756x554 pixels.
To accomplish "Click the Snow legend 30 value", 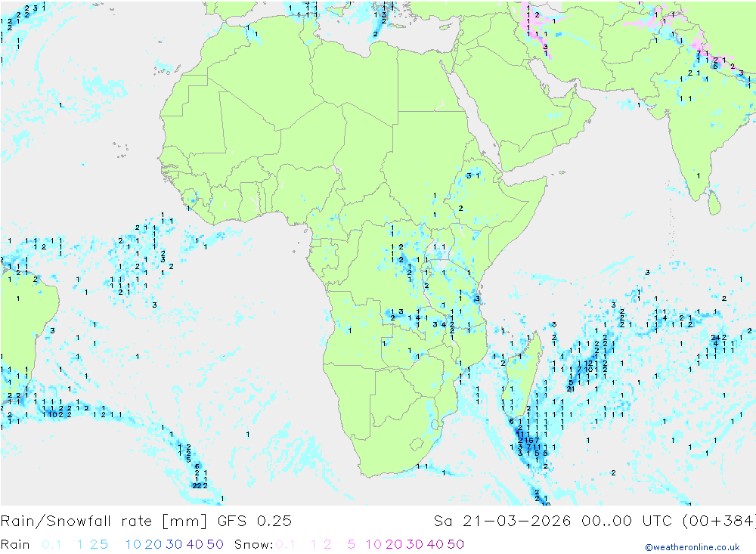I will point(414,544).
